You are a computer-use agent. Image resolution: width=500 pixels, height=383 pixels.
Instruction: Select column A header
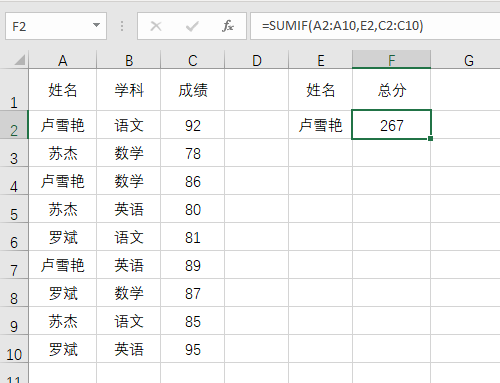tap(63, 60)
